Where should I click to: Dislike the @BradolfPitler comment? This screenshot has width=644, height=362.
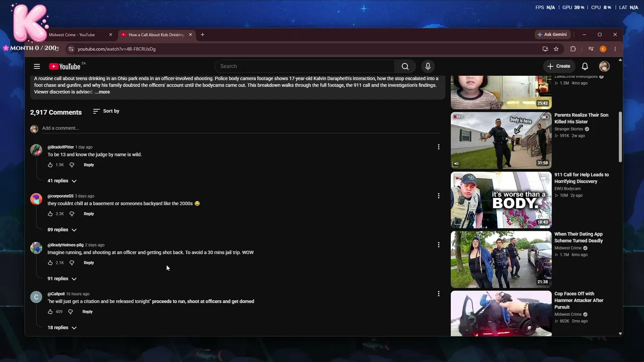71,165
